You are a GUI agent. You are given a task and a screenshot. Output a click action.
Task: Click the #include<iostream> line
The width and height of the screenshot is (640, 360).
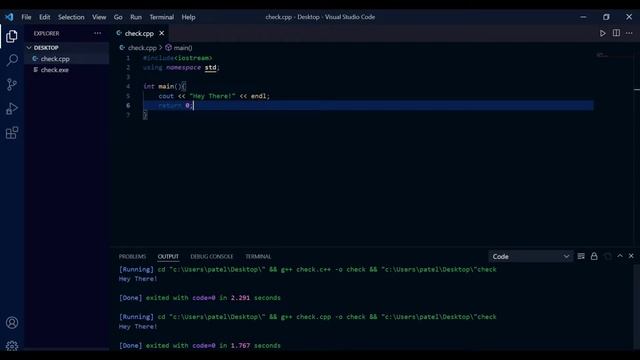[178, 58]
